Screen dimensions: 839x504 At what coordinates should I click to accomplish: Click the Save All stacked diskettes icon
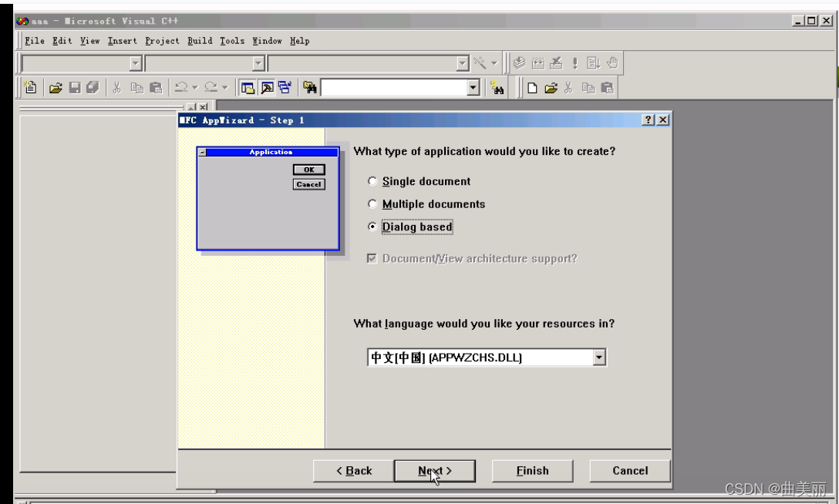click(93, 88)
